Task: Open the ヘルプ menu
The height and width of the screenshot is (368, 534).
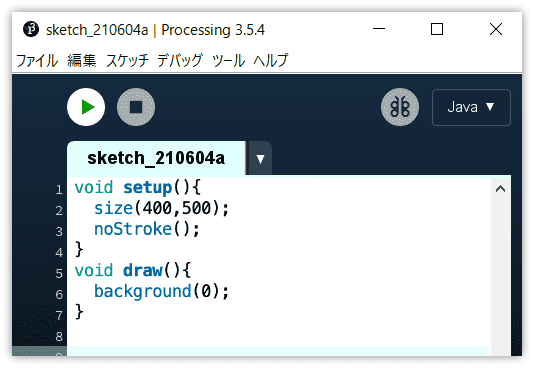Action: pos(271,61)
